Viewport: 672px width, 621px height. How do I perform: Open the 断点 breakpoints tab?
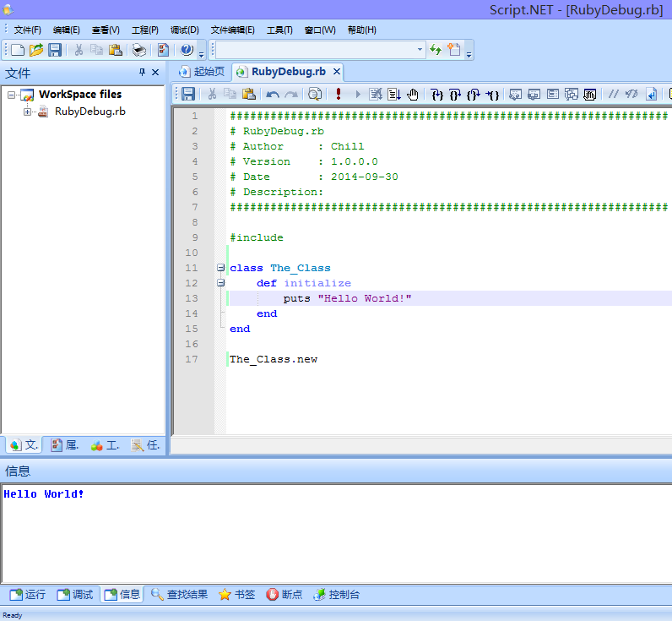coord(285,595)
